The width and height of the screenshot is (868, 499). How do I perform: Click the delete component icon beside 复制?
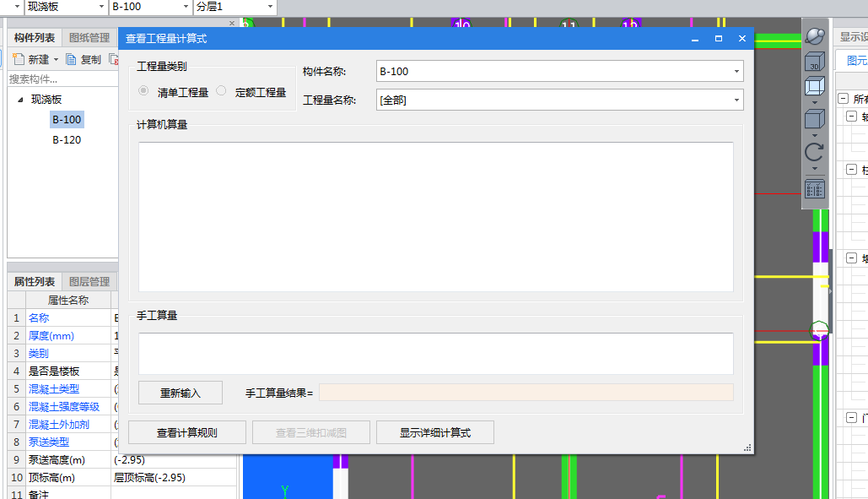[114, 59]
